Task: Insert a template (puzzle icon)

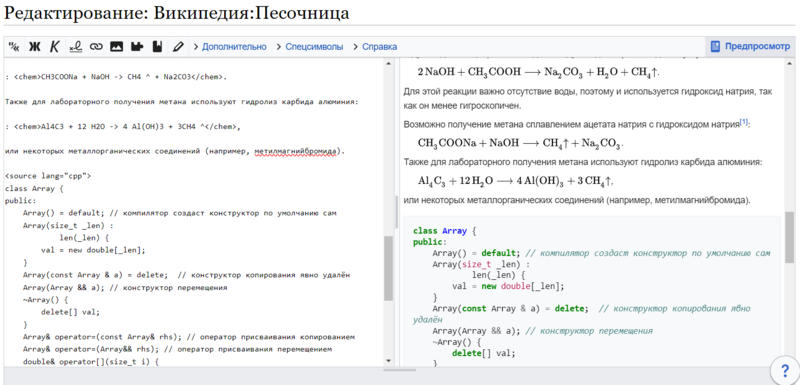Action: coord(137,47)
